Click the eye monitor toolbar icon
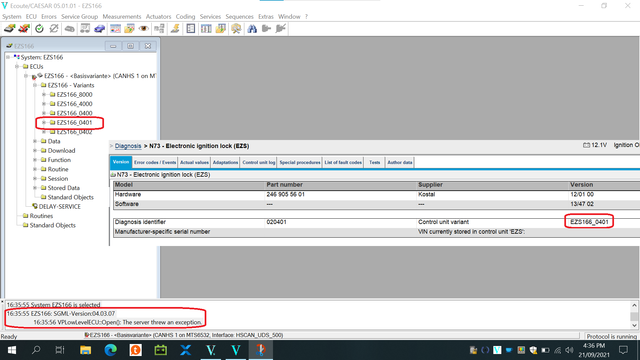Viewport: 640px width, 360px height. pyautogui.click(x=144, y=29)
